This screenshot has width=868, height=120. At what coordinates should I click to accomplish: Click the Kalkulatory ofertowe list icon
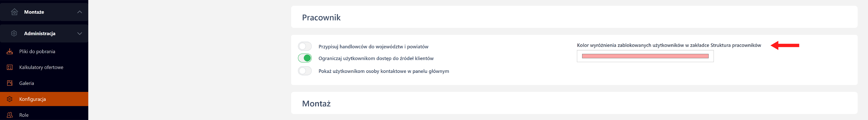[x=10, y=67]
